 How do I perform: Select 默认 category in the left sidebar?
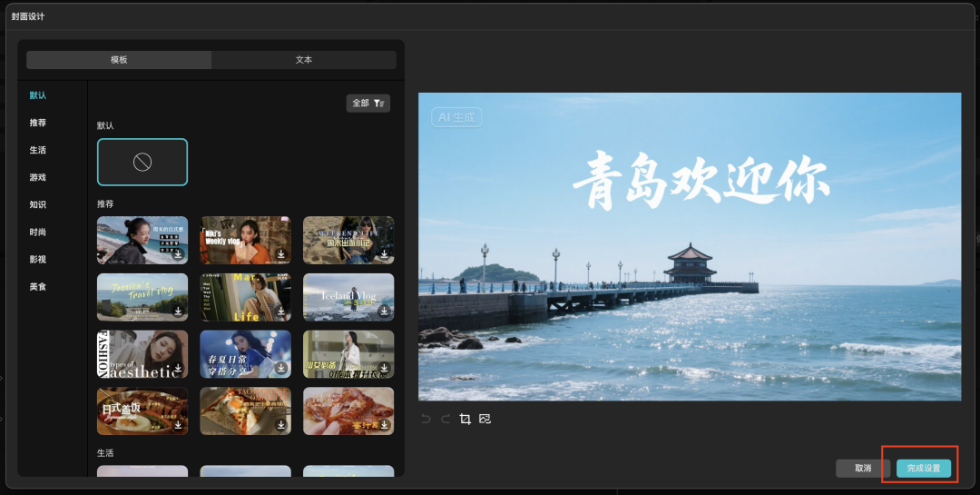tap(37, 95)
